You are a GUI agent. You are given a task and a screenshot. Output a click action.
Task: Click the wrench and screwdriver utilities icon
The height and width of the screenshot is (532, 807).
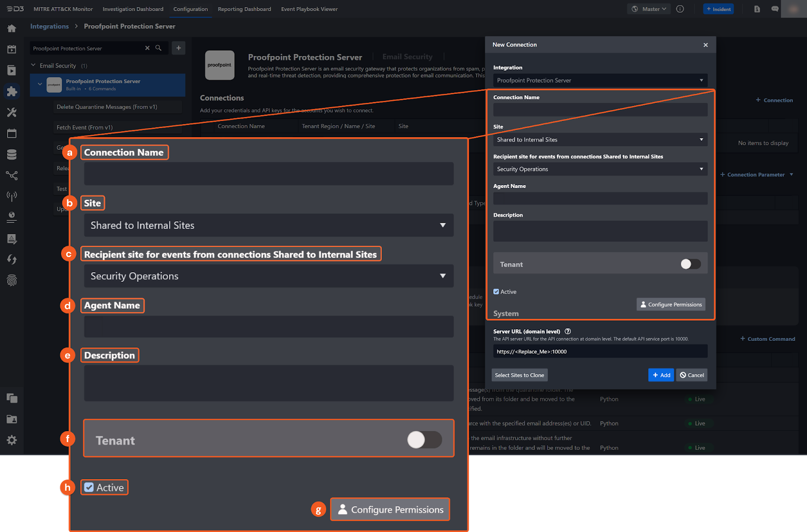[12, 112]
